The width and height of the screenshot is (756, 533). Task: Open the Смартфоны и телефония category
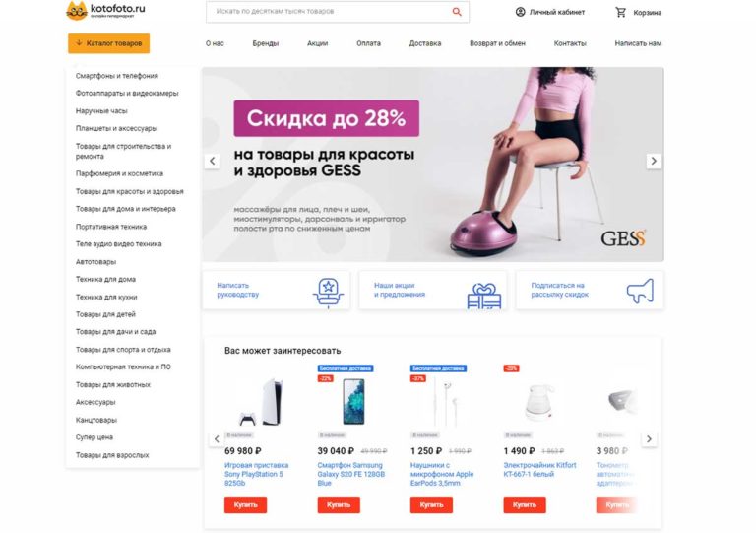[x=117, y=76]
